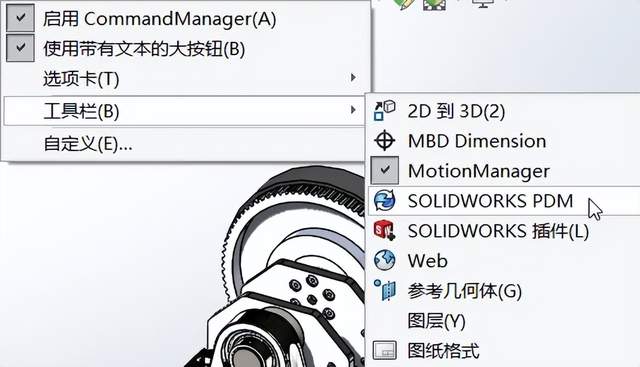Click the MBD Dimension crosshair icon
This screenshot has width=640, height=367.
point(384,141)
